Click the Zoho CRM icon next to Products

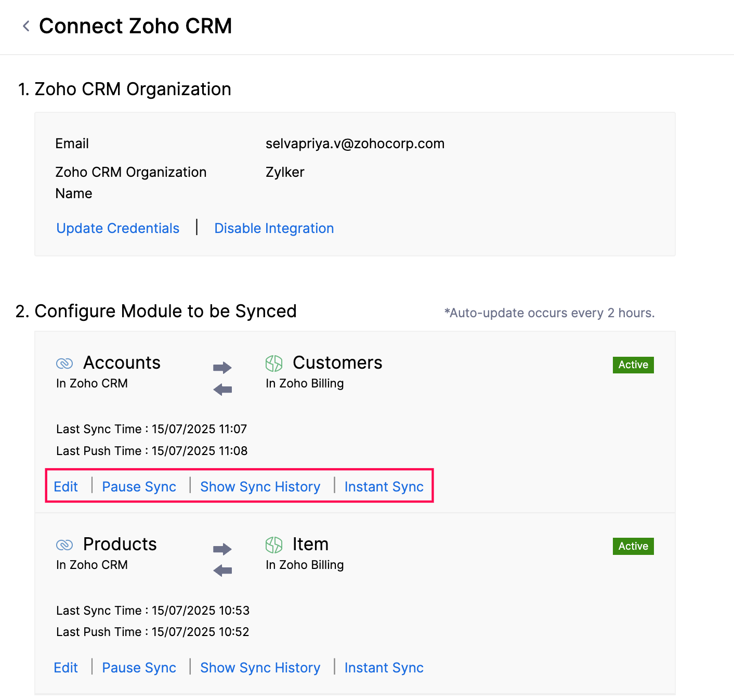tap(64, 545)
